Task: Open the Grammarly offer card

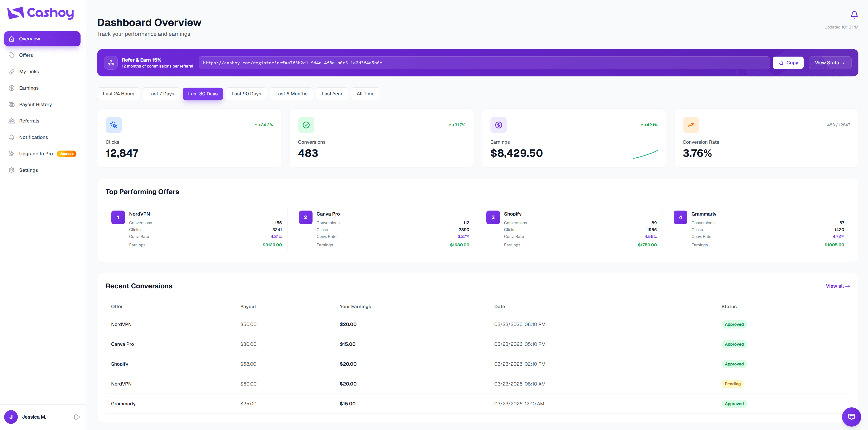Action: (x=759, y=229)
